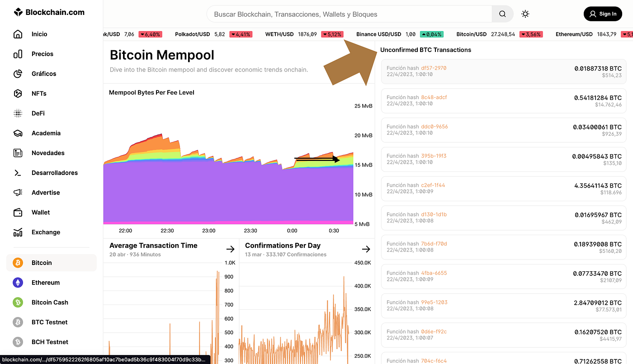This screenshot has width=633, height=364.
Task: Click the Ethereum/USD ticker entry
Action: [x=594, y=34]
